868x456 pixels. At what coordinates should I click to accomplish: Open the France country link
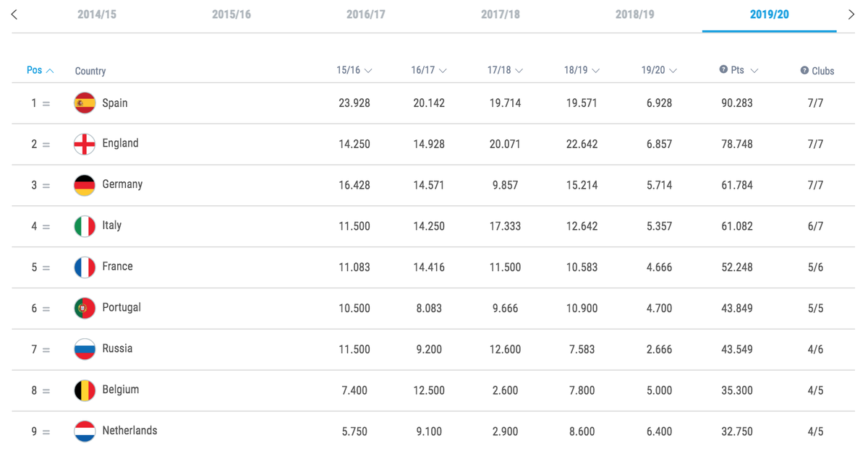click(x=117, y=267)
